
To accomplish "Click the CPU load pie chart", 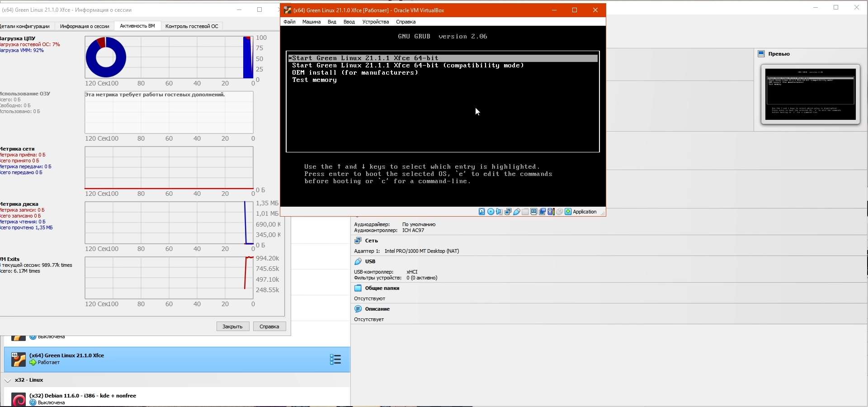I will coord(106,57).
